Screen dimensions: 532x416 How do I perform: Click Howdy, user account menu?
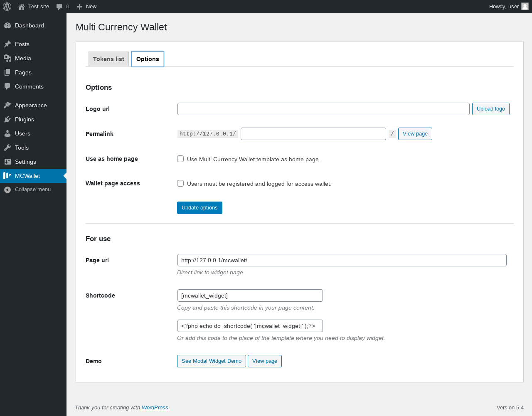click(x=509, y=7)
